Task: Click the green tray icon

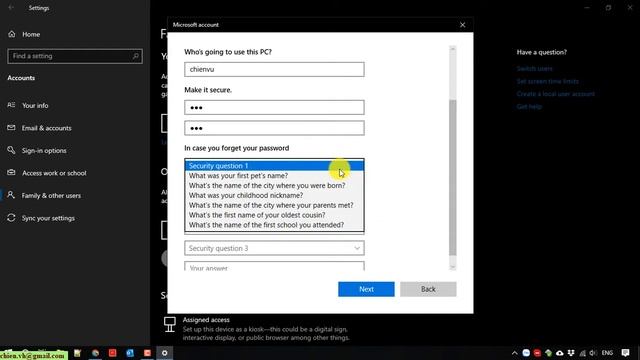Action: (x=549, y=353)
